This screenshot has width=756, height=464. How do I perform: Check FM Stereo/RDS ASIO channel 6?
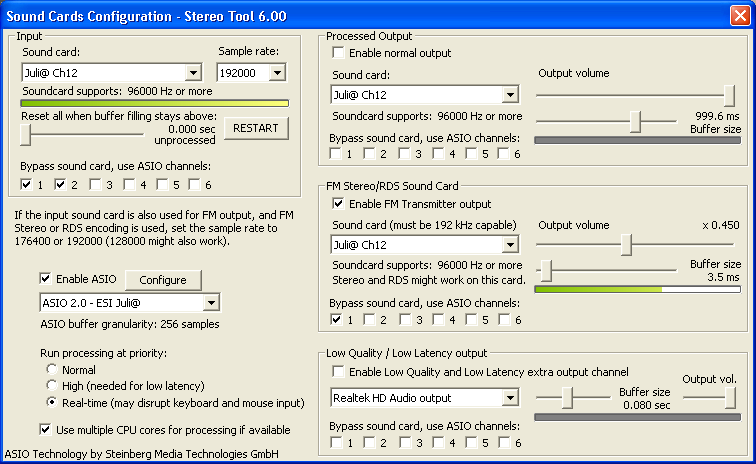(504, 319)
